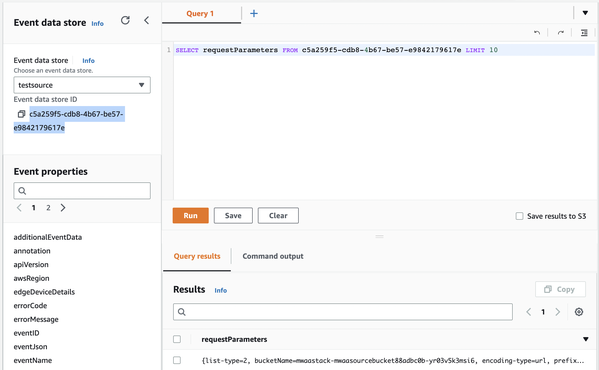Select event properties page 1

click(x=34, y=208)
